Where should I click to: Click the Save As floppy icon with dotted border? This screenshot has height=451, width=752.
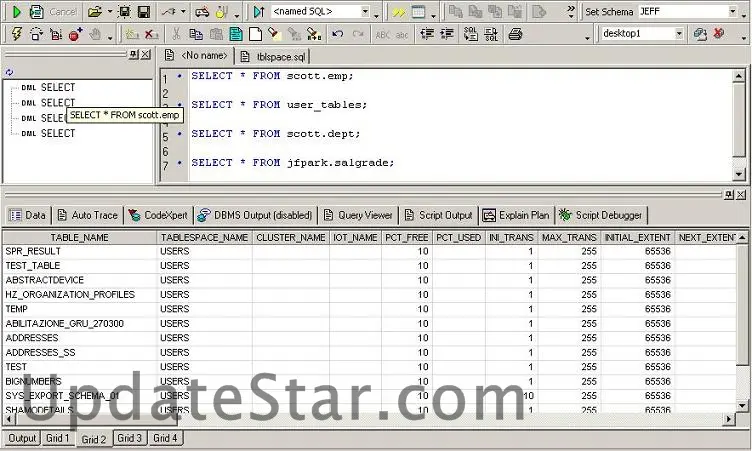point(124,12)
